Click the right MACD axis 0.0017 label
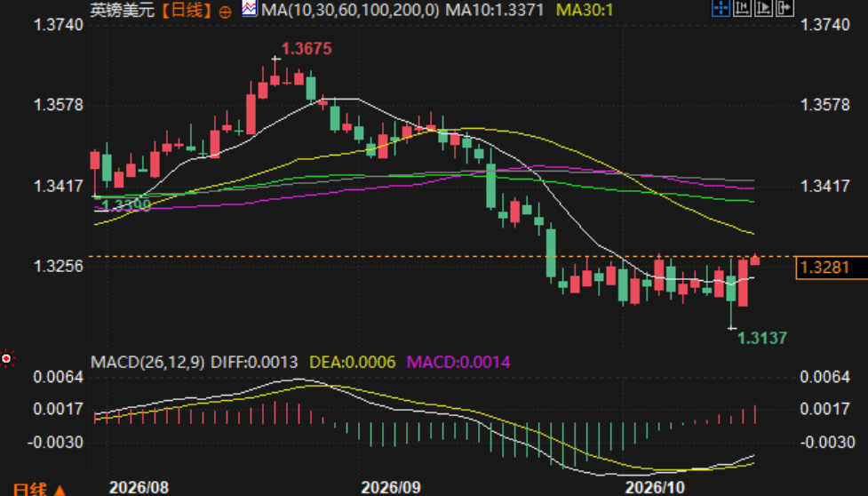Viewport: 868px width, 496px height. click(x=824, y=410)
